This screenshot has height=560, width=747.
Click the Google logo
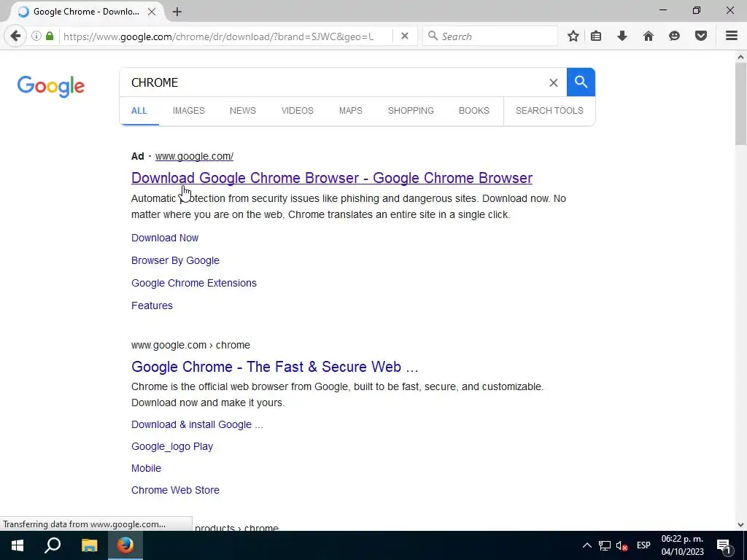pyautogui.click(x=51, y=86)
